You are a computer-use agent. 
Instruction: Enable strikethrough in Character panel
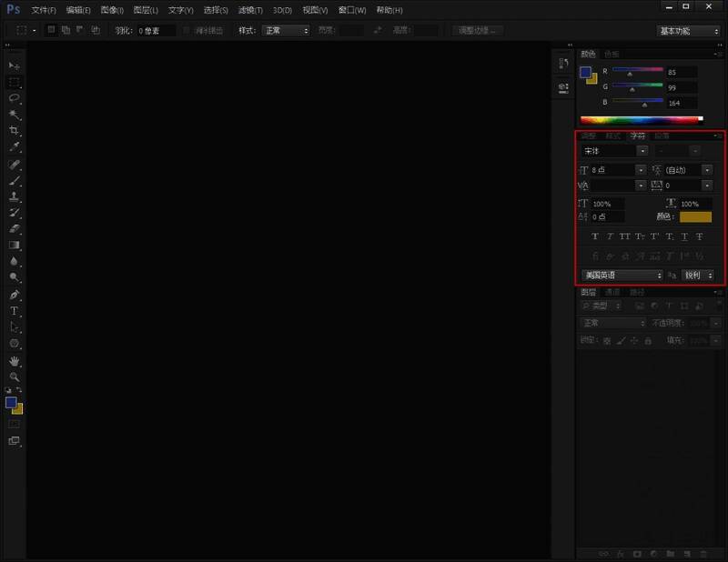point(700,236)
